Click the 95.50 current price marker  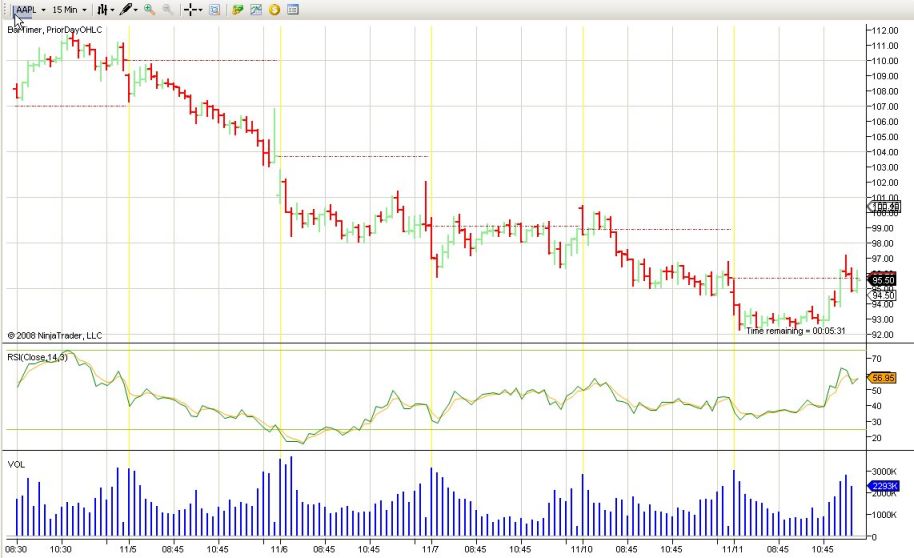[x=883, y=280]
